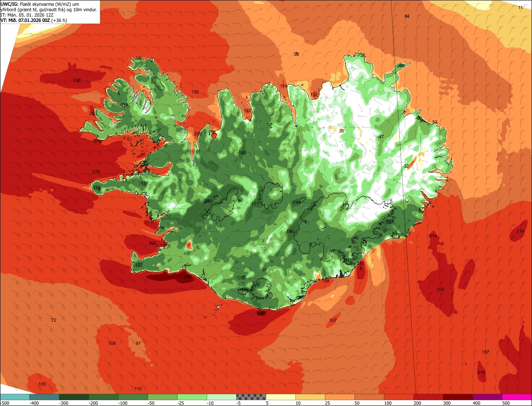This screenshot has width=532, height=406.
Task: Click the map value 118 on the Westfjords
Action: tap(124, 105)
